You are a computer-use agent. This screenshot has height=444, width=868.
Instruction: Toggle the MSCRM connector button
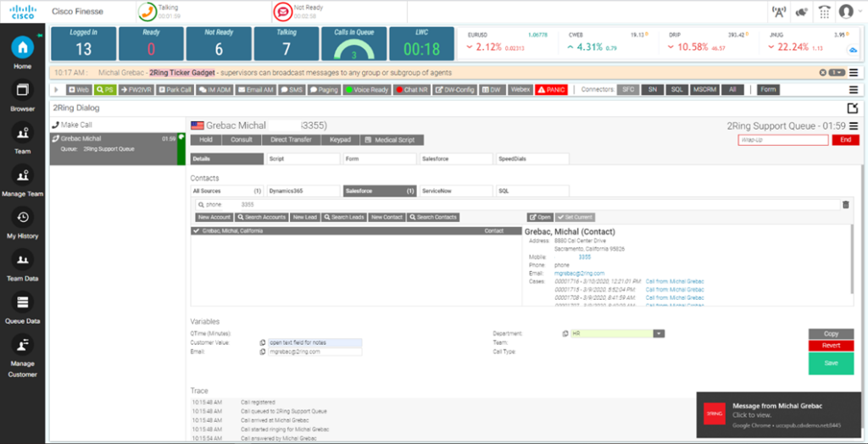pos(704,89)
